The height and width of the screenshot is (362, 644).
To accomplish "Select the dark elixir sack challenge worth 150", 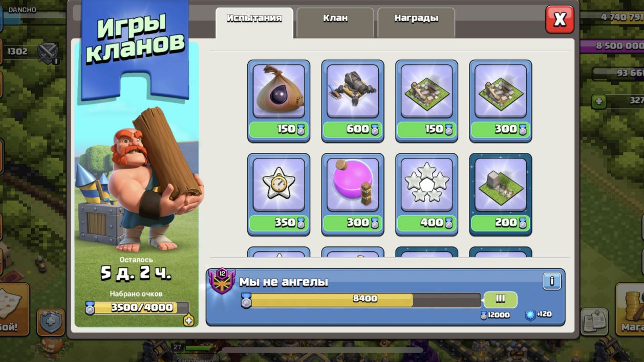I will point(278,101).
